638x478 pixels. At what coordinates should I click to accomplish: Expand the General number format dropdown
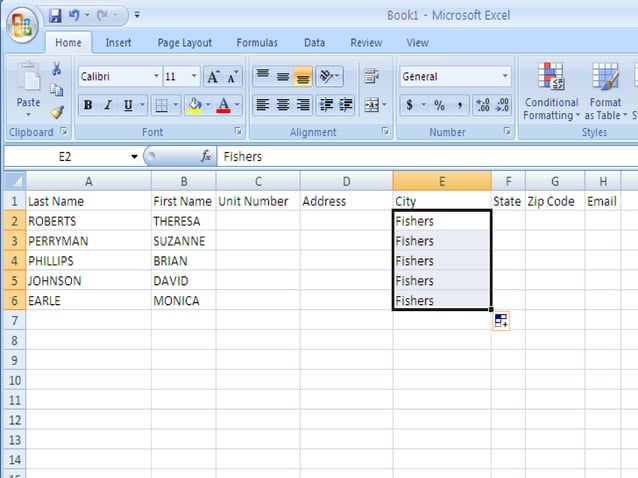(x=505, y=76)
